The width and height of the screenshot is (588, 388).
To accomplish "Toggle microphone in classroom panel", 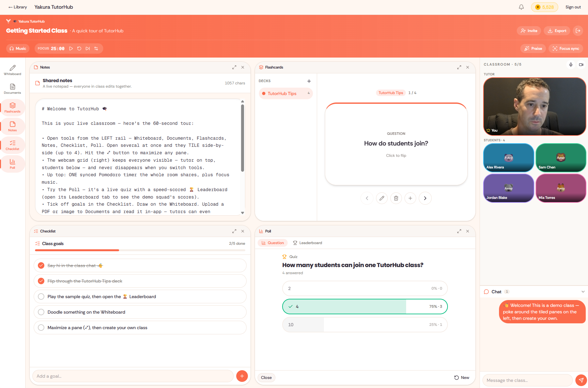I will point(571,65).
